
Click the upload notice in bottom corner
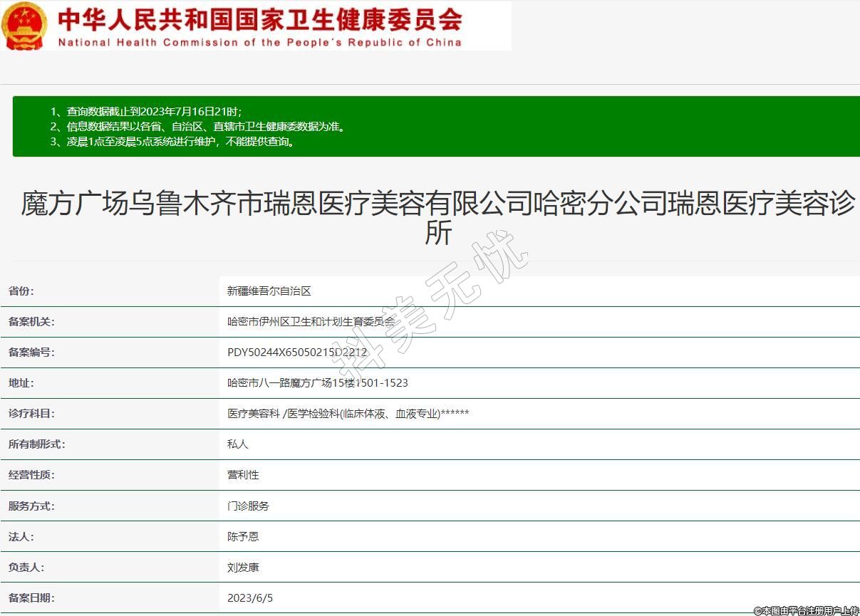pyautogui.click(x=806, y=610)
